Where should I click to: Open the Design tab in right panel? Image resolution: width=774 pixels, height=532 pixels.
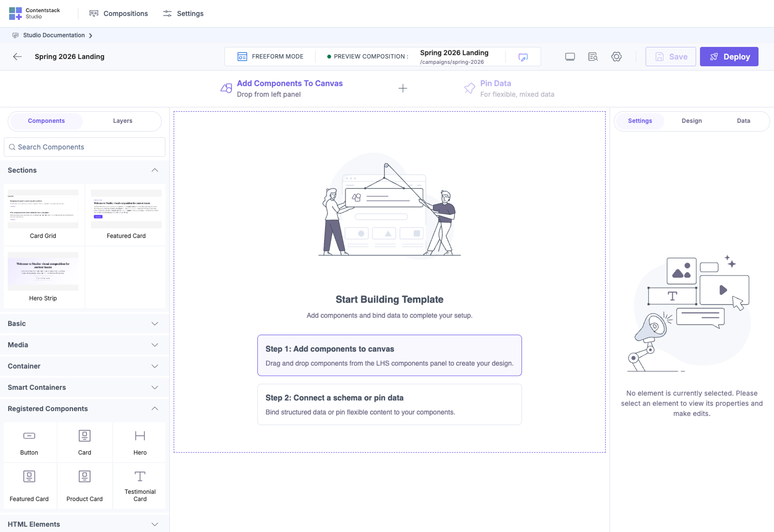[691, 121]
